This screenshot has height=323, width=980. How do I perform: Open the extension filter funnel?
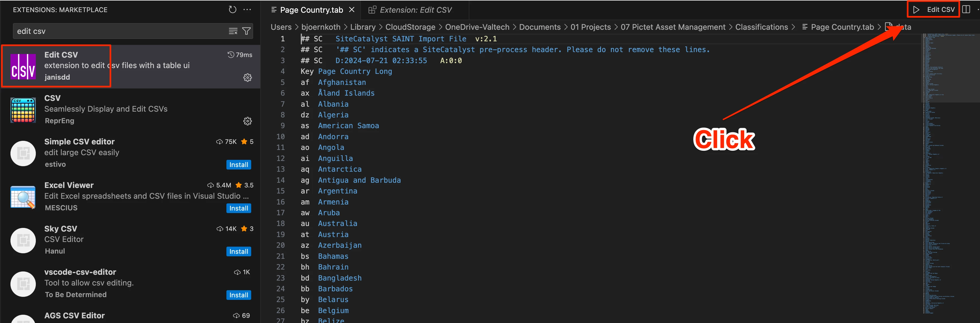pyautogui.click(x=247, y=31)
